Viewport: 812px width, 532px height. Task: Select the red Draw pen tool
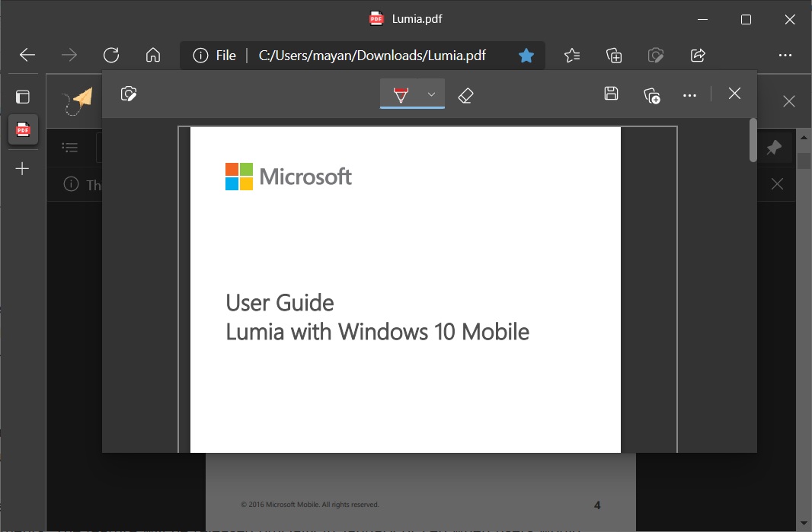pyautogui.click(x=401, y=94)
